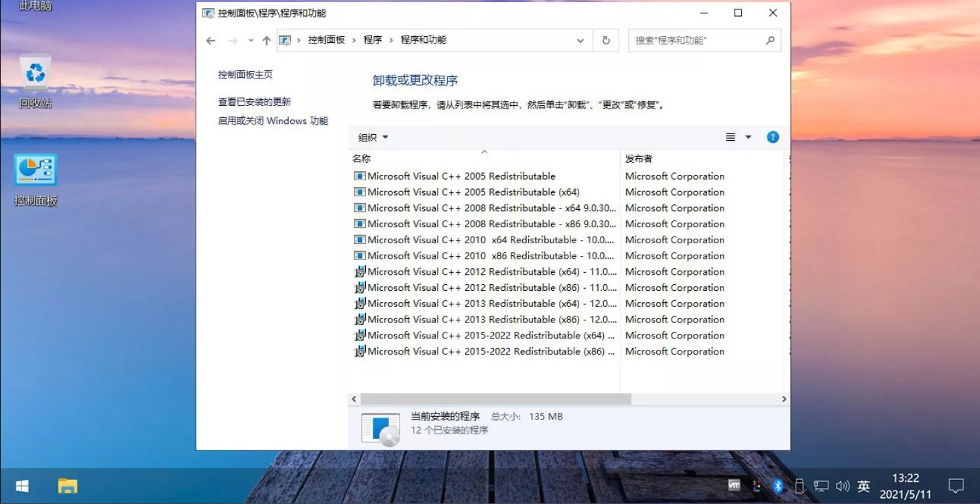Click the Windows Start button
980x504 pixels.
click(22, 486)
